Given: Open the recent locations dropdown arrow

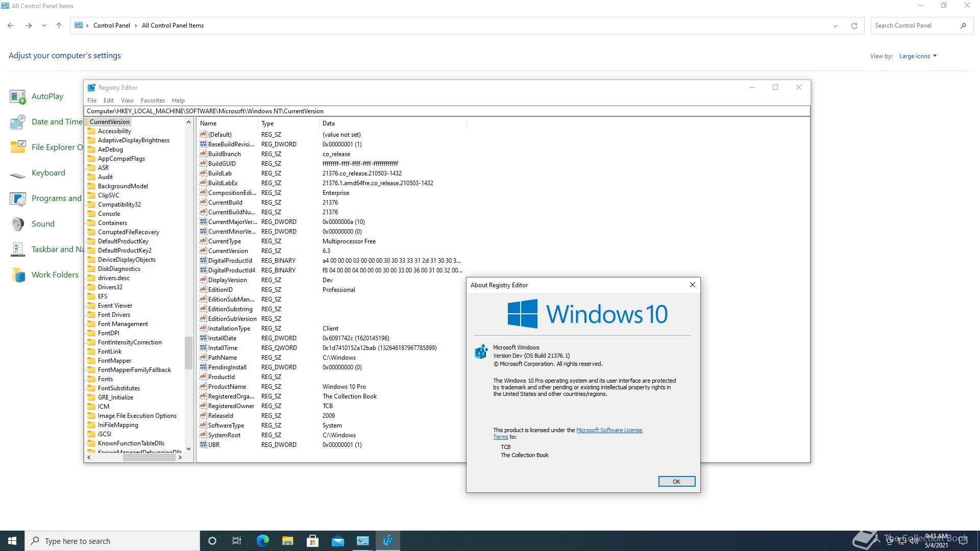Looking at the screenshot, I should coord(44,26).
